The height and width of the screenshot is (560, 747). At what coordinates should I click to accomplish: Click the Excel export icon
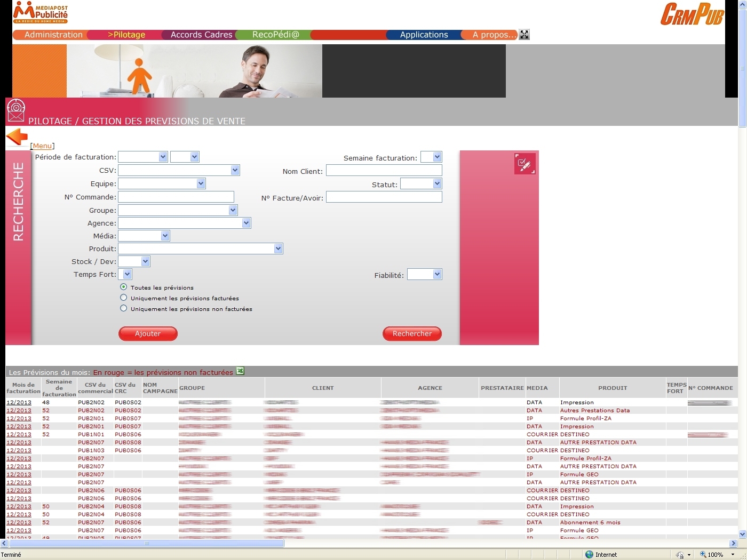pos(240,371)
